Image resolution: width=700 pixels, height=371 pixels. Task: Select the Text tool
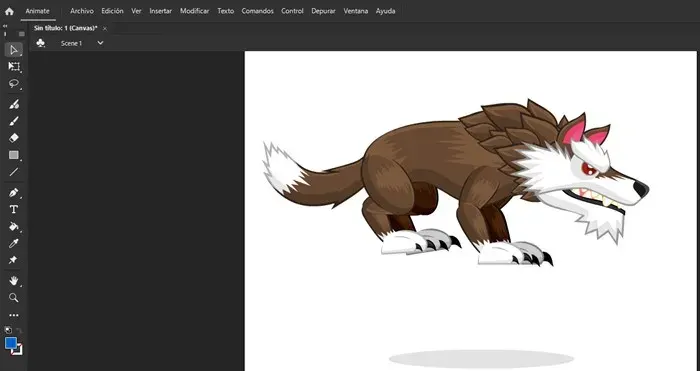click(x=14, y=209)
